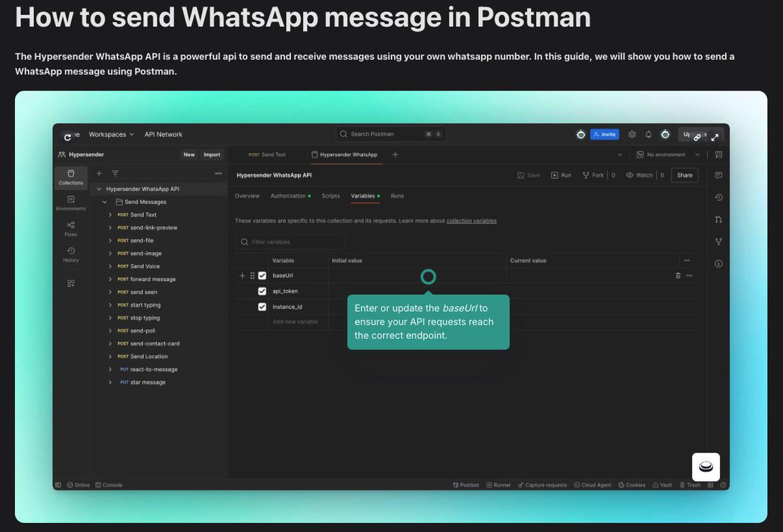Open collections sidebar three-dots options

tap(219, 173)
